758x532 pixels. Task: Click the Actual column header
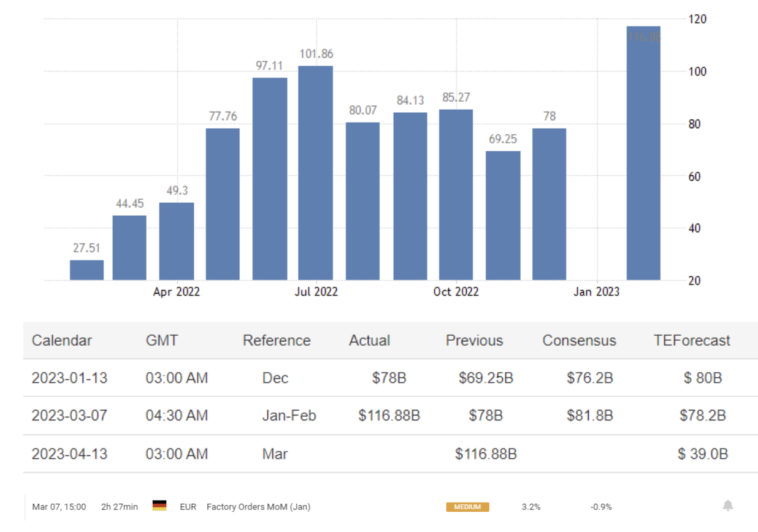click(x=369, y=341)
